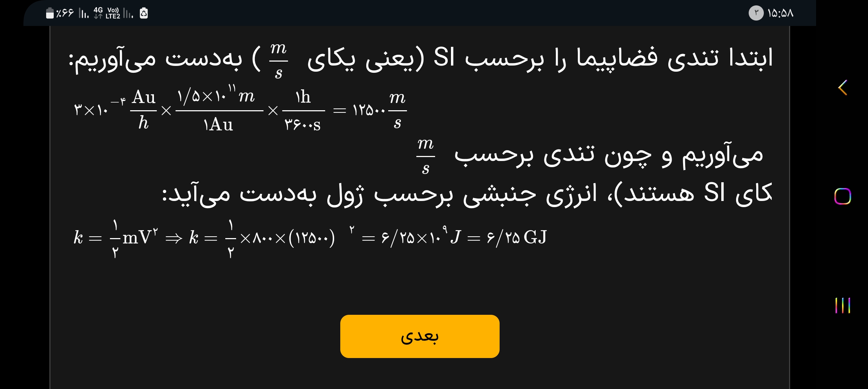The width and height of the screenshot is (868, 389).
Task: Tap the k = ½mV² formula
Action: 116,238
